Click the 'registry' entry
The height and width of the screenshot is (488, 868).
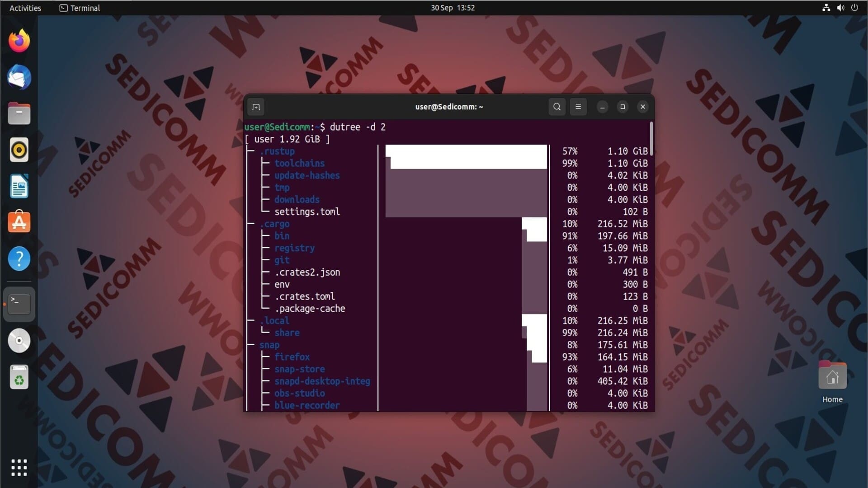(x=294, y=248)
